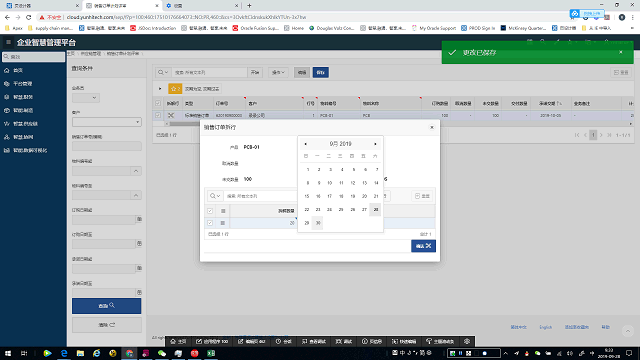Toggle the hamburger navigation menu icon
Viewport: 640px width, 360px height.
pos(8,42)
